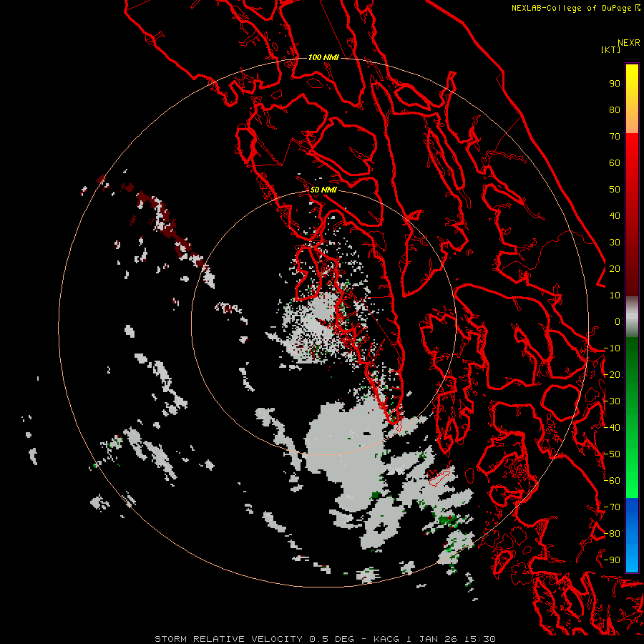Viewport: 644px width, 644px height.
Task: Click the -50 value on the velocity scale
Action: (612, 454)
